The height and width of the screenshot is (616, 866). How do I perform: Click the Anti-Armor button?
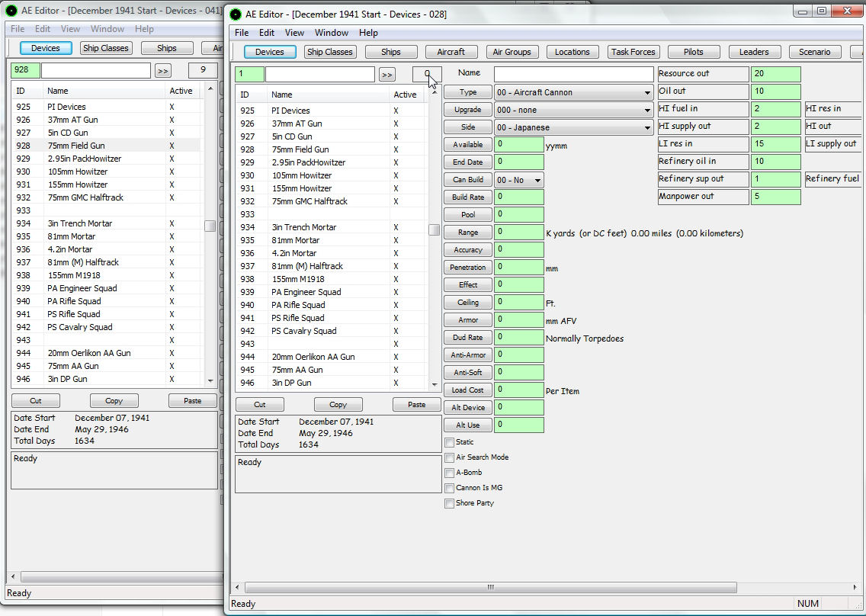[468, 355]
